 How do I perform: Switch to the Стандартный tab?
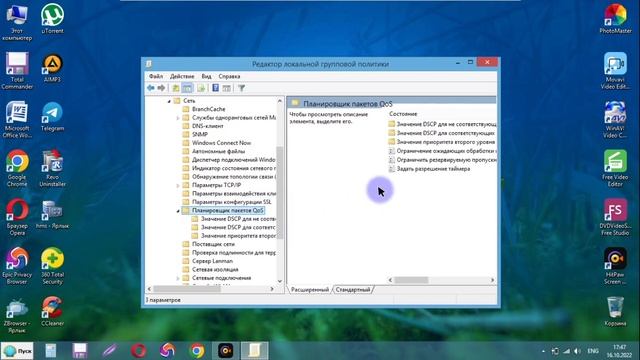(353, 289)
